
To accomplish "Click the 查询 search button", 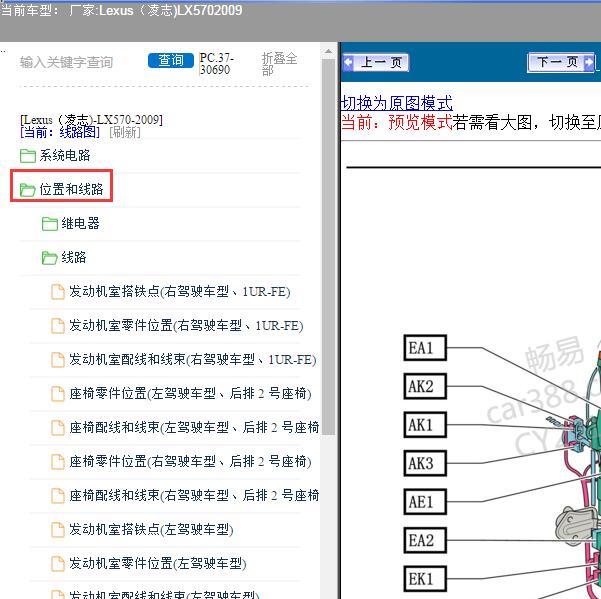I will (x=171, y=60).
